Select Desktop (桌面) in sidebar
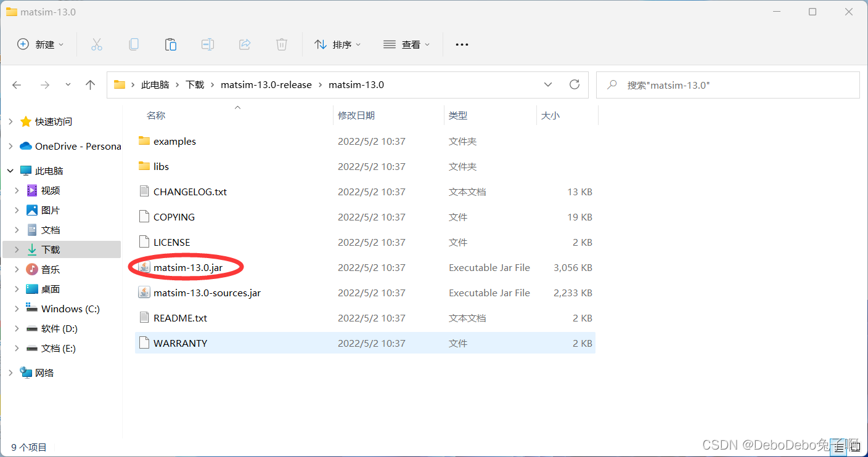The width and height of the screenshot is (868, 457). pos(50,289)
